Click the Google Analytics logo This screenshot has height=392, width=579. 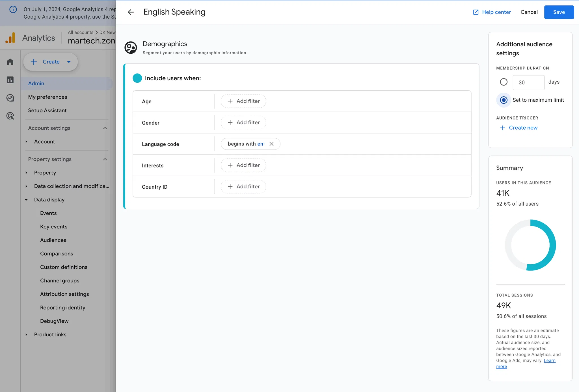pos(10,38)
